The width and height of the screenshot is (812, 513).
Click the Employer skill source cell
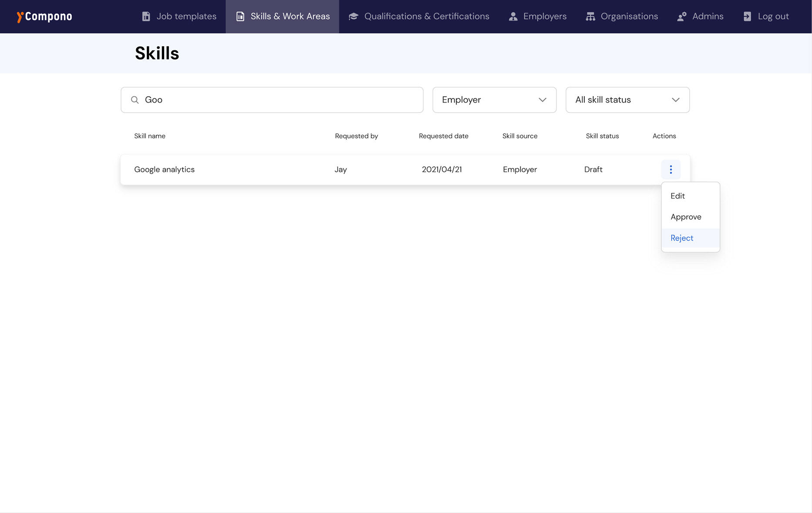520,170
